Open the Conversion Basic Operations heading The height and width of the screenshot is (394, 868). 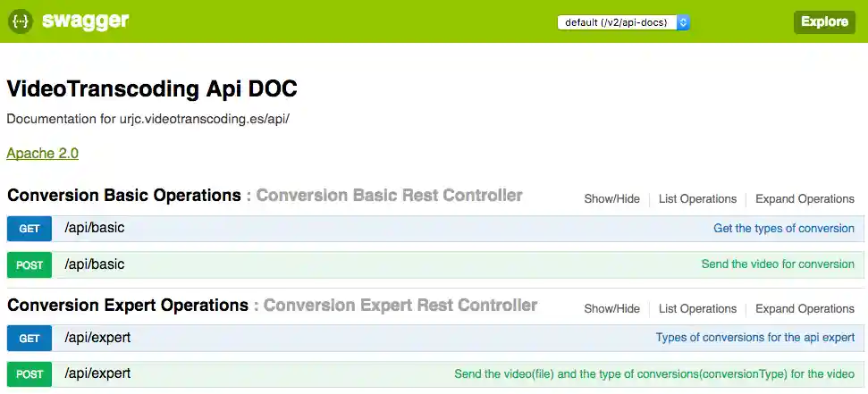point(123,196)
